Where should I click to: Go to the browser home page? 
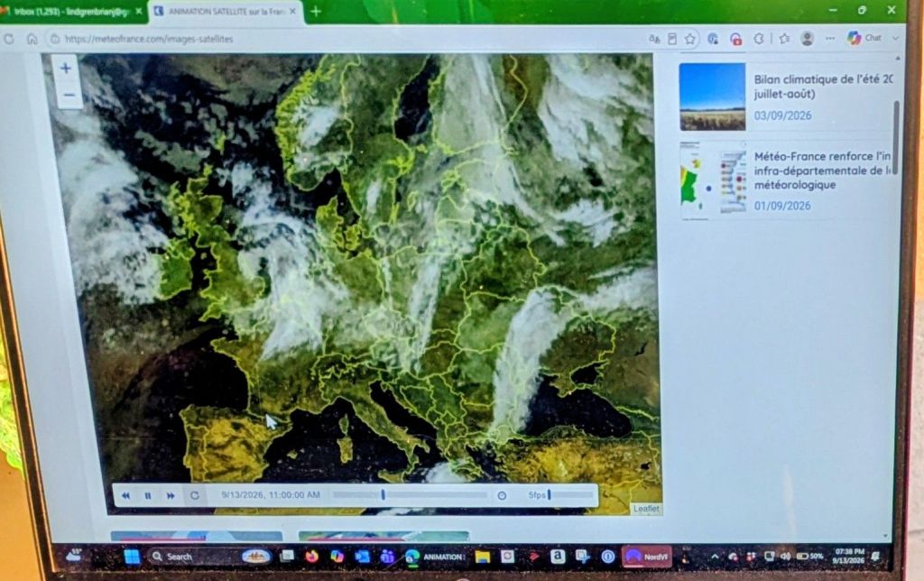(32, 39)
